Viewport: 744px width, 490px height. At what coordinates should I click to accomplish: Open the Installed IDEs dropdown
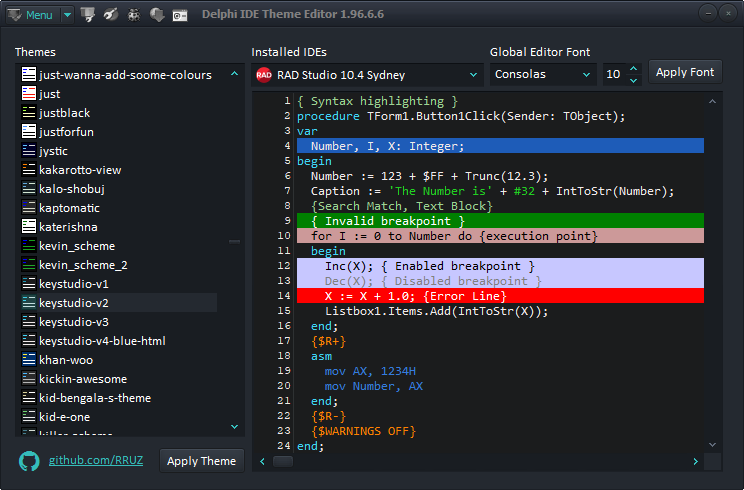[x=367, y=75]
